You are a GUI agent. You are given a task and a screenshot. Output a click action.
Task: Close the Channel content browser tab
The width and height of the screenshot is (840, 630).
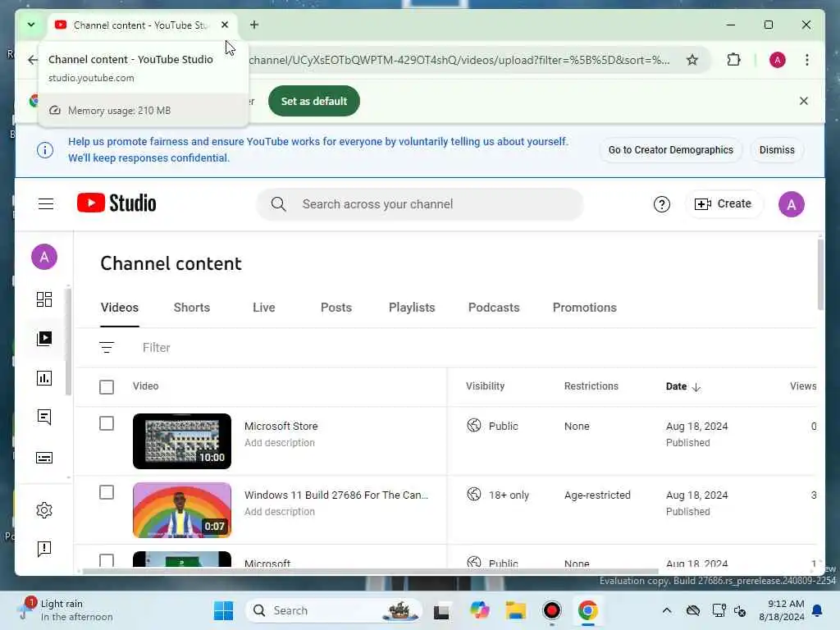[x=225, y=25]
